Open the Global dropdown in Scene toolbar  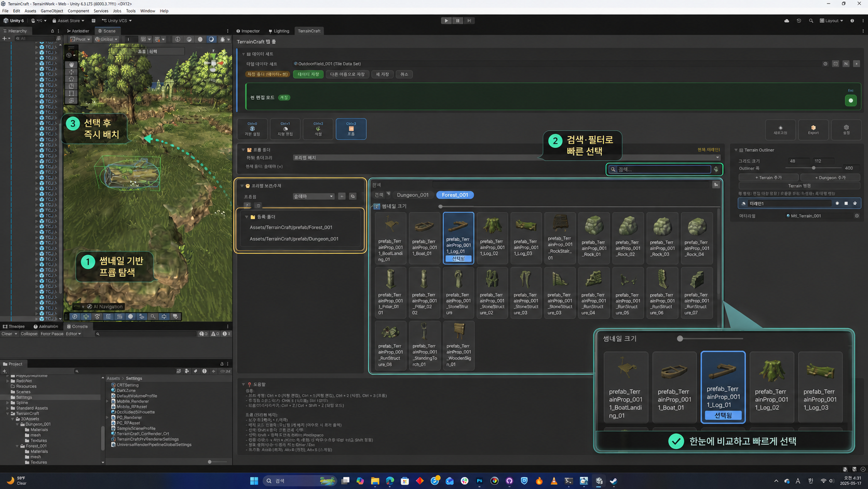pos(106,39)
